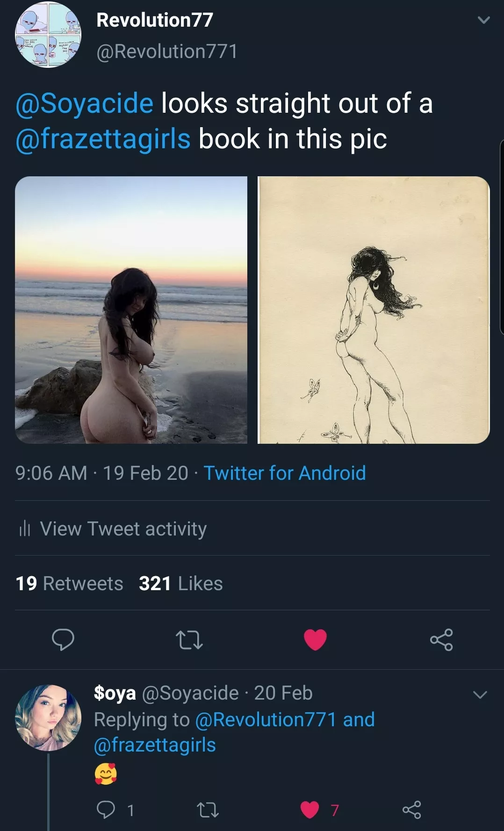Image resolution: width=504 pixels, height=831 pixels.
Task: Tap Twitter for Android source link
Action: point(284,473)
